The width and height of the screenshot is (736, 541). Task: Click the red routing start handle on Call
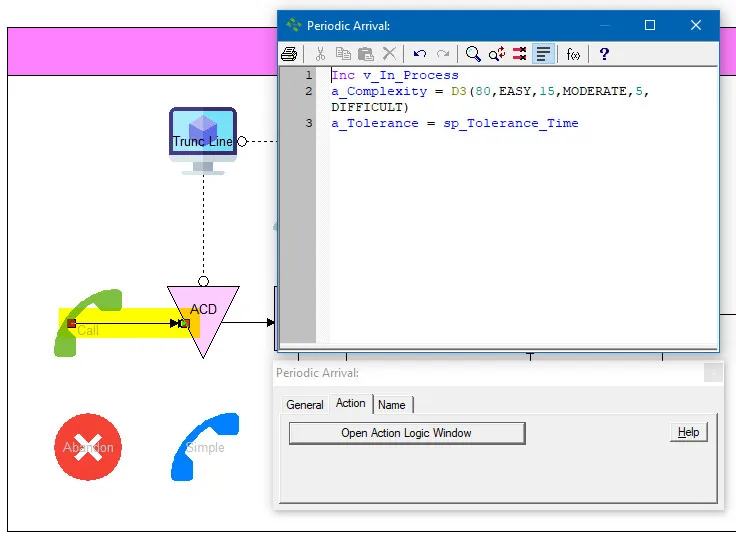[71, 323]
